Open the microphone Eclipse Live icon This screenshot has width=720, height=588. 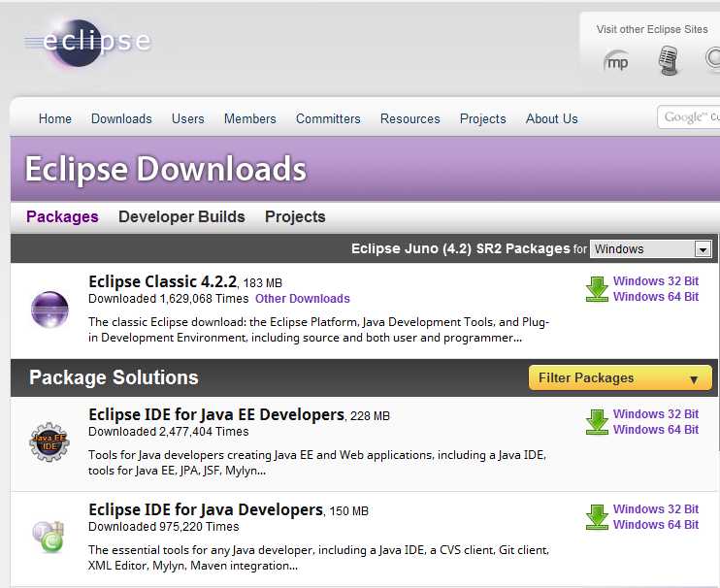[668, 60]
